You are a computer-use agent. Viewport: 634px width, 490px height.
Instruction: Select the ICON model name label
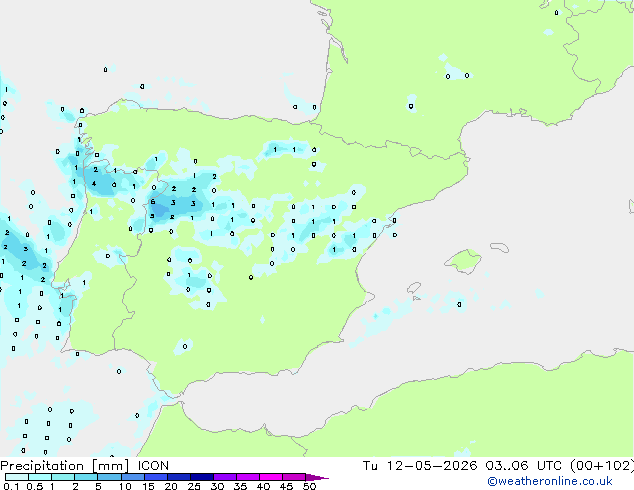point(153,466)
